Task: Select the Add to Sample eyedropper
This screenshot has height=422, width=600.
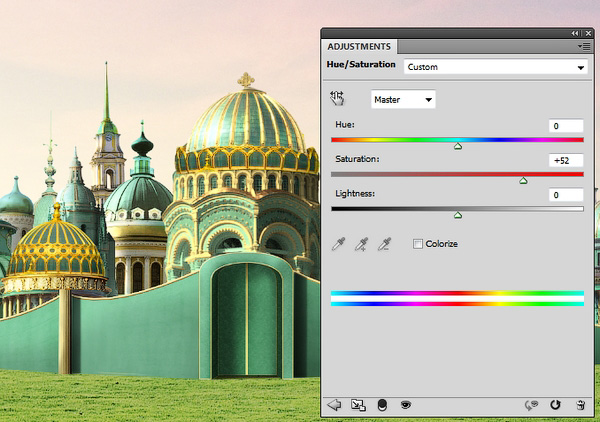Action: [362, 244]
